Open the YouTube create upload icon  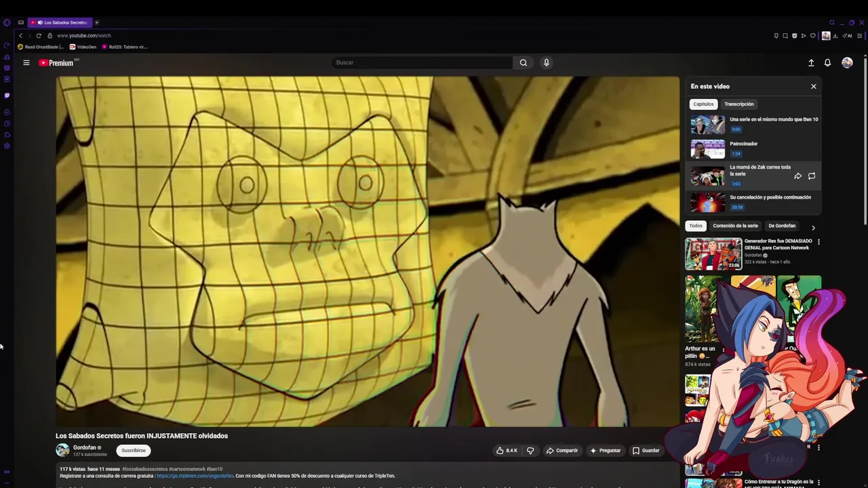click(811, 62)
